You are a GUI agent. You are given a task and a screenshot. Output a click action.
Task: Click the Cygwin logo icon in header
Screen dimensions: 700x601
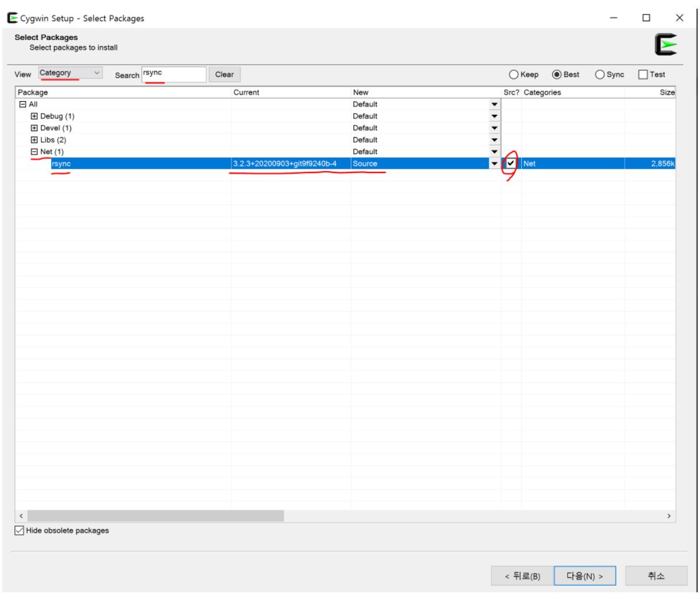tap(665, 45)
